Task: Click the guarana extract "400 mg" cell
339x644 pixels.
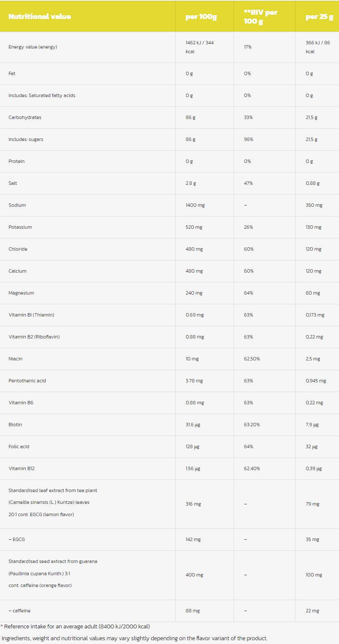Action: 194,575
